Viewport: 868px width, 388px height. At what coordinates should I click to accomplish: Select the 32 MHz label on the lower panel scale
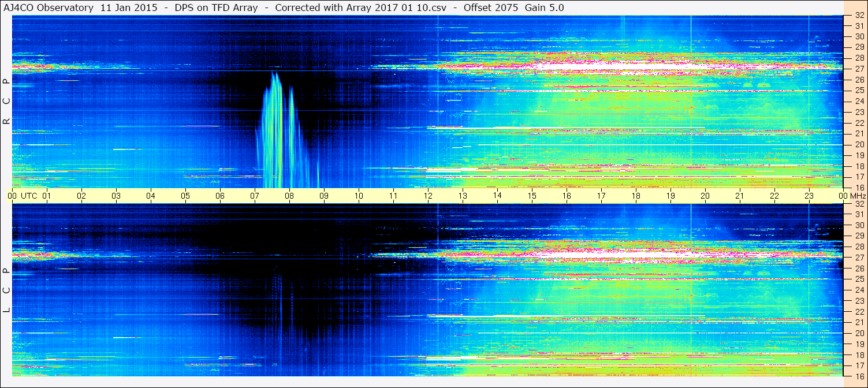(x=859, y=204)
